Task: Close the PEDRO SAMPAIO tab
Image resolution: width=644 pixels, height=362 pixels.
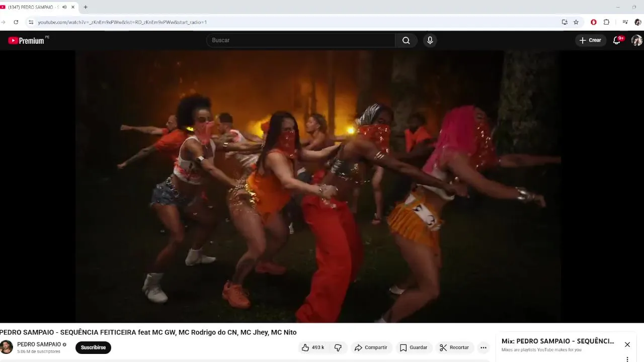Action: [x=73, y=7]
